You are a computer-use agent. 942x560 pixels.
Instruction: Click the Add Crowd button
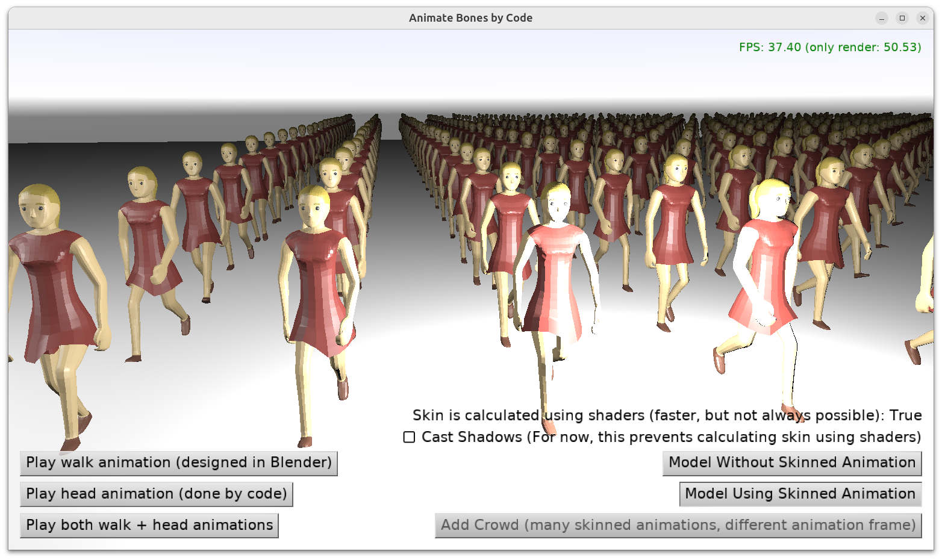(678, 526)
